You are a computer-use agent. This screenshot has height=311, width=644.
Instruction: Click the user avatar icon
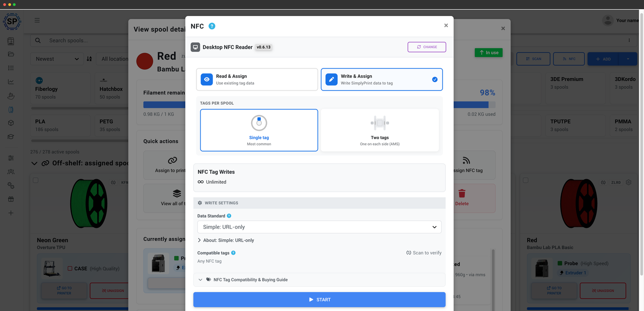[x=608, y=20]
